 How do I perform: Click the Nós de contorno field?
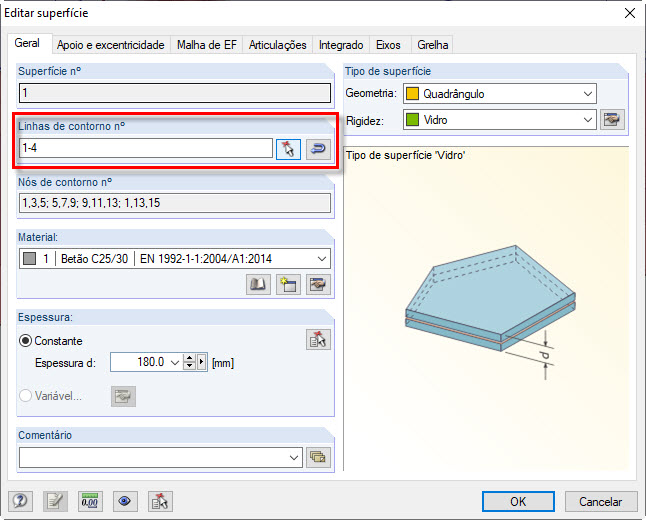click(175, 203)
